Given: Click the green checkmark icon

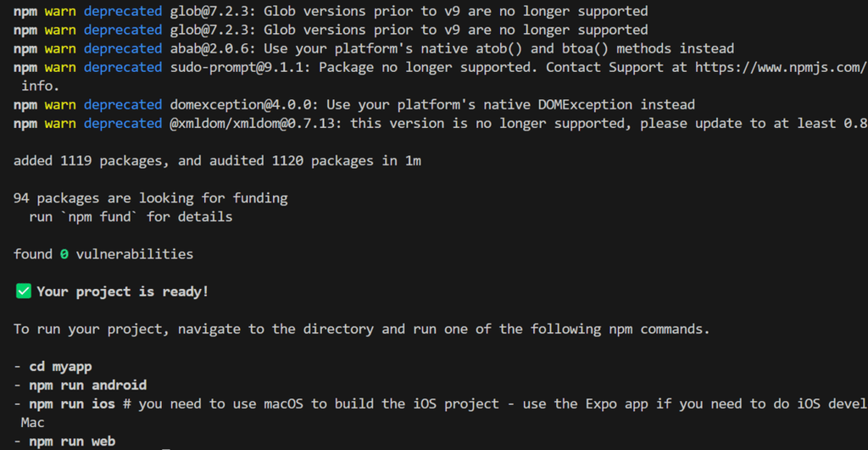Looking at the screenshot, I should (x=23, y=292).
